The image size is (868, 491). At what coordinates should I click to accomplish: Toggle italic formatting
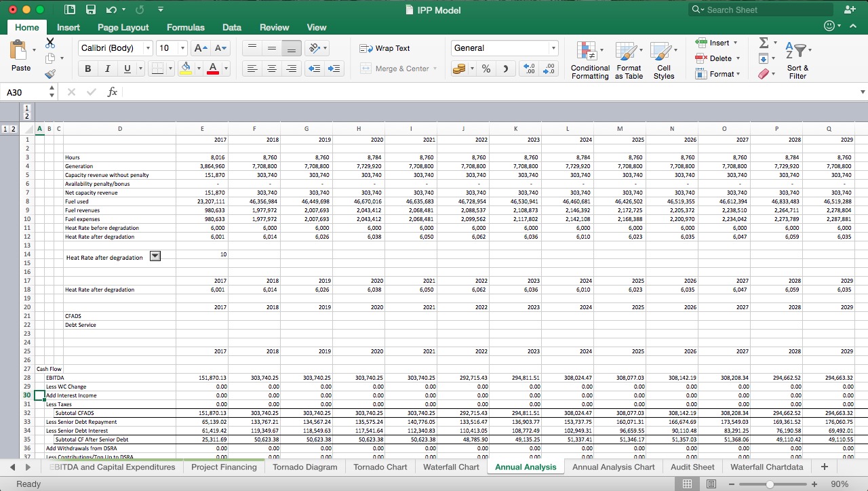(106, 68)
